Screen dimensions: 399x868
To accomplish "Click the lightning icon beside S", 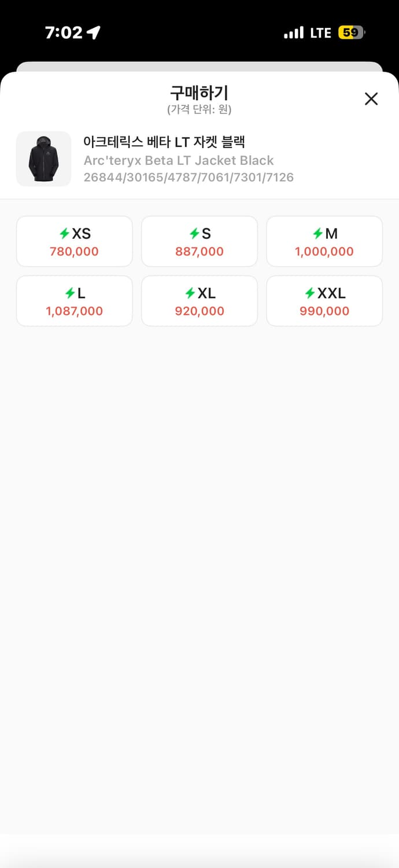I will point(194,234).
